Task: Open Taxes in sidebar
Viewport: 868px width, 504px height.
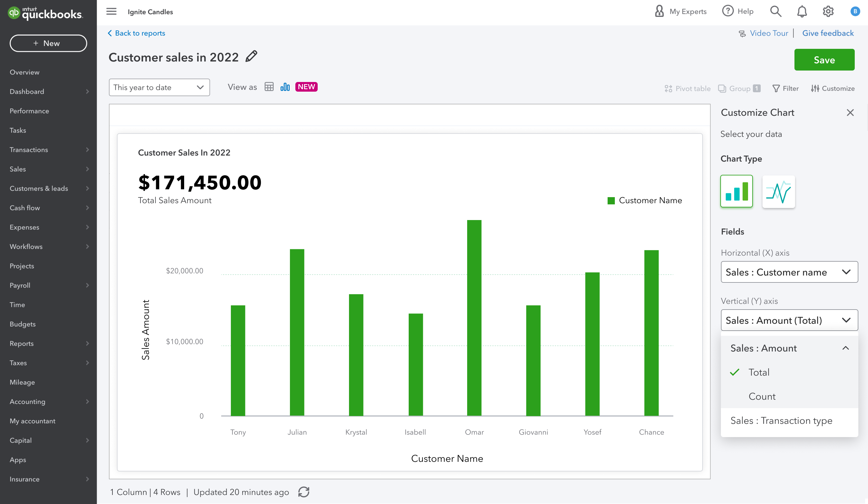Action: coord(18,363)
